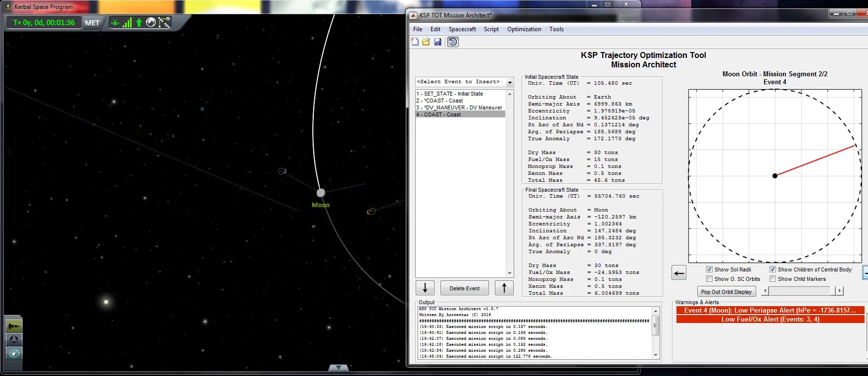The image size is (868, 376).
Task: Click the previous mission segment left arrow
Action: pyautogui.click(x=679, y=272)
